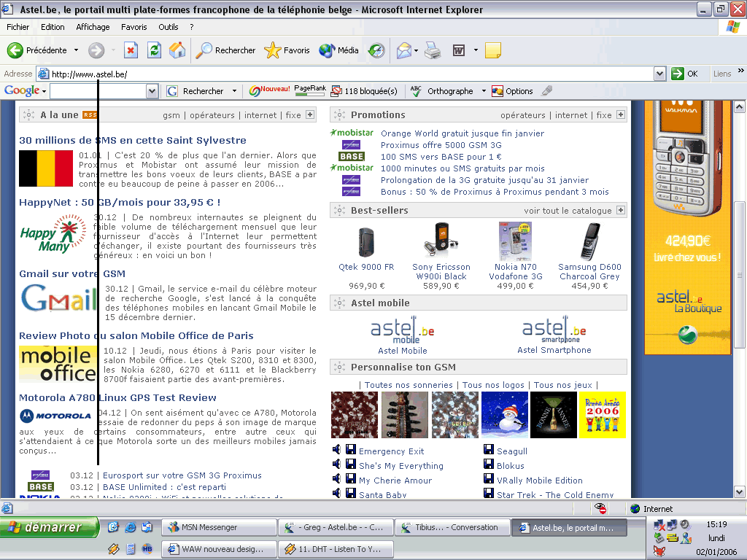Click the RSS icon beside A la une
This screenshot has width=747, height=560.
click(90, 115)
